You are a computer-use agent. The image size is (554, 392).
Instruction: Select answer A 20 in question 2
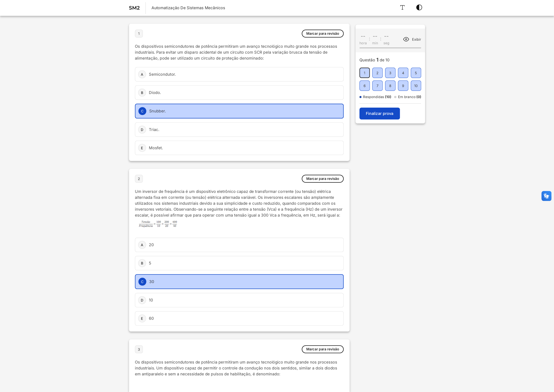(239, 245)
